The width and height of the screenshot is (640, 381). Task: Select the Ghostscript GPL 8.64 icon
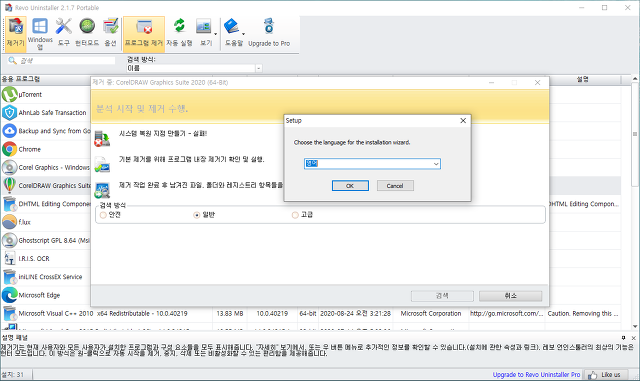point(9,240)
